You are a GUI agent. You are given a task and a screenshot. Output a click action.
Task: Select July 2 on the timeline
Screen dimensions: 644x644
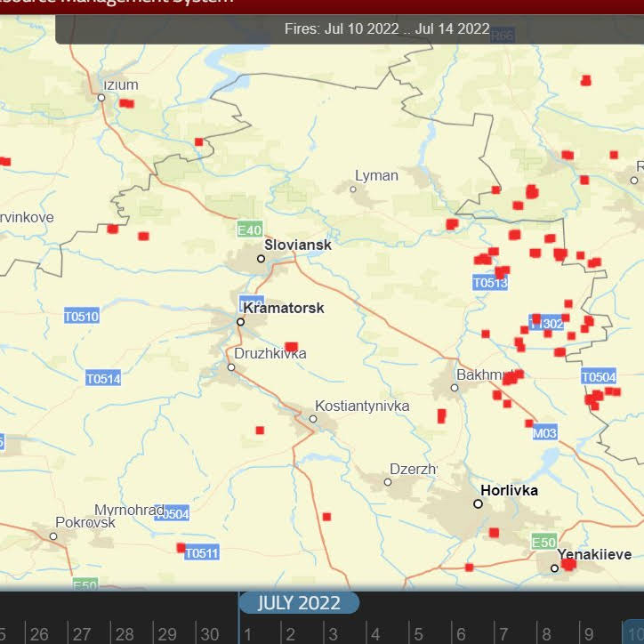tap(290, 633)
